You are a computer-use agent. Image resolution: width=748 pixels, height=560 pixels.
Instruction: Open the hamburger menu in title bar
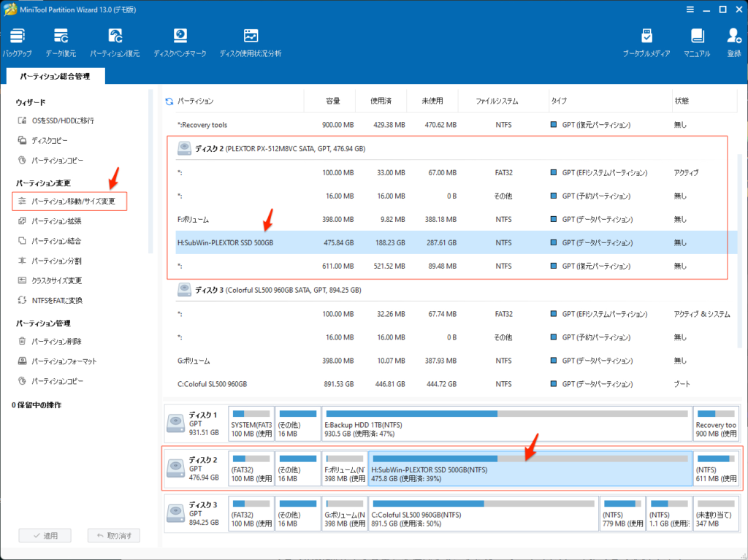click(690, 9)
